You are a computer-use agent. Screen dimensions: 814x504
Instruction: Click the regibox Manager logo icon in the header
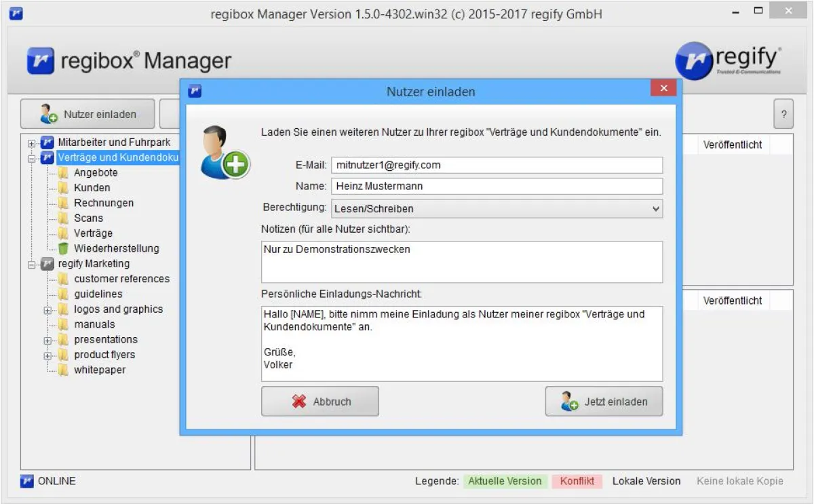pos(41,60)
